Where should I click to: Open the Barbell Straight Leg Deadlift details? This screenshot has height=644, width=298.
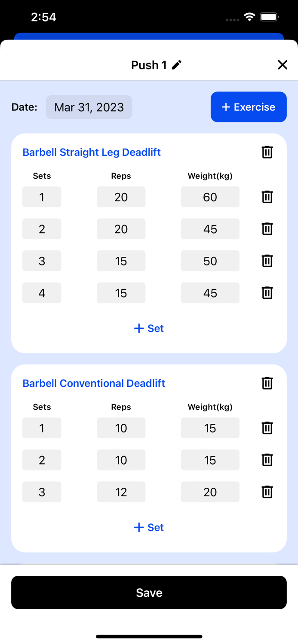pos(92,152)
